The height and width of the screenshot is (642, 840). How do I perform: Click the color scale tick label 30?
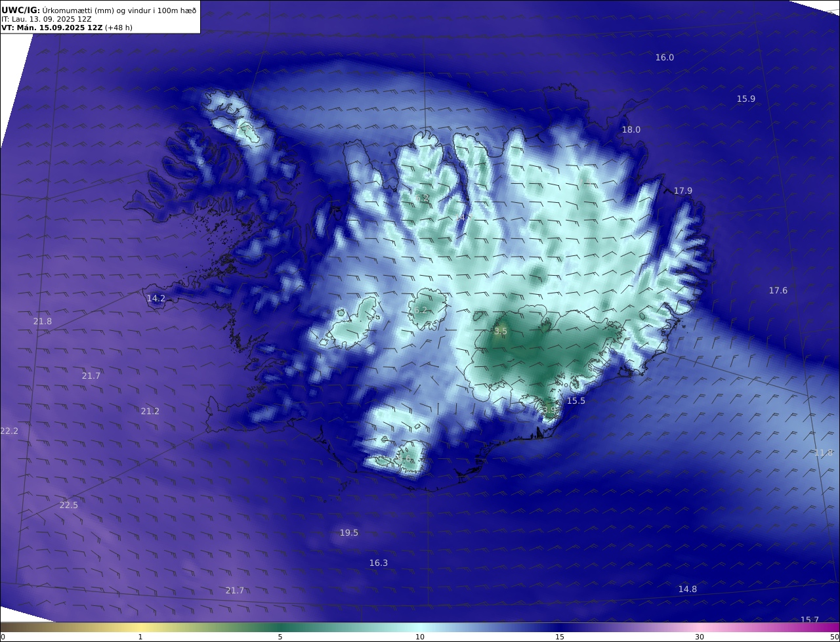[700, 637]
